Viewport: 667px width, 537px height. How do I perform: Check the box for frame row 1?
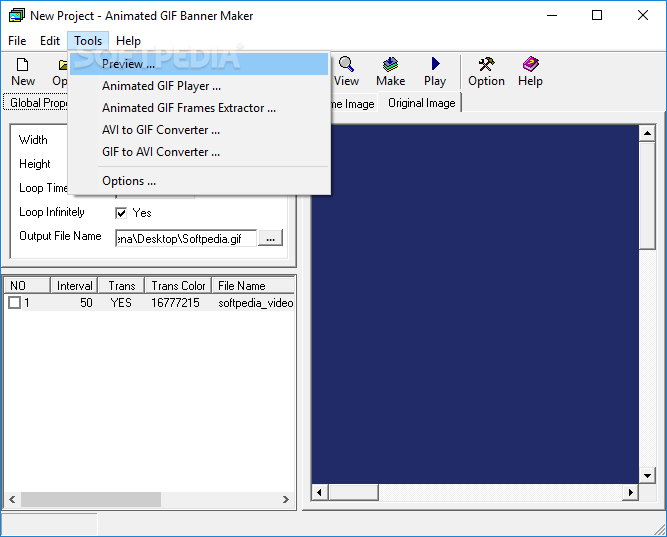[14, 303]
